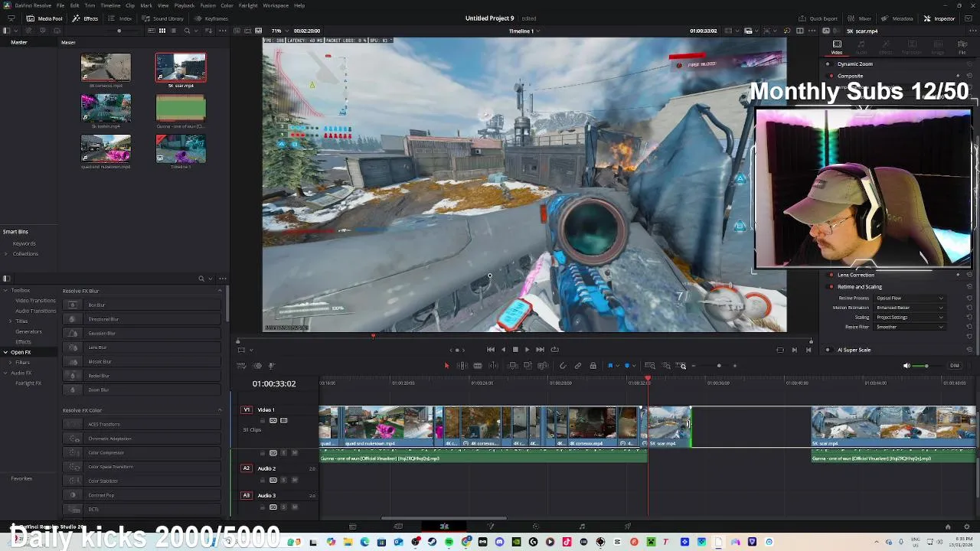Open the Playback menu

pyautogui.click(x=185, y=5)
